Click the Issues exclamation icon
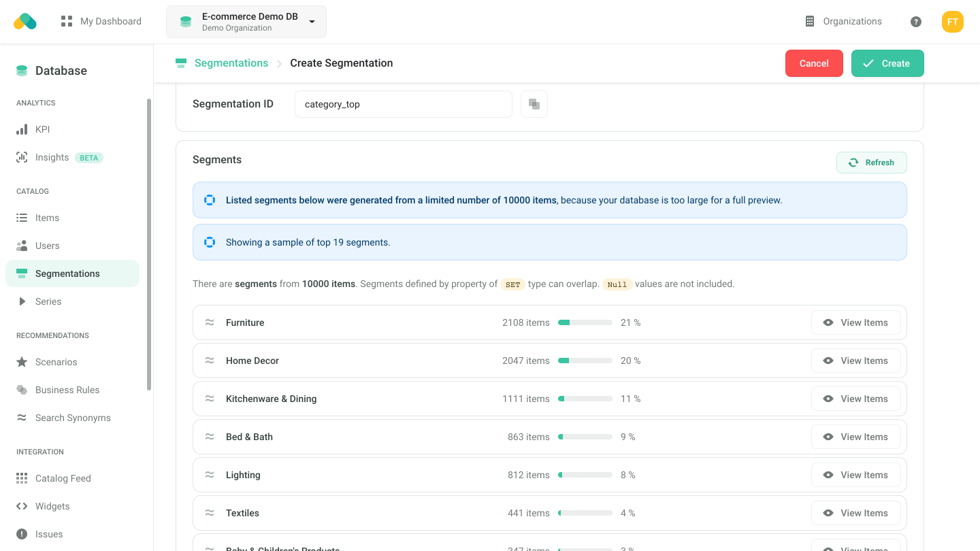Screen dimensions: 980x551 22,534
